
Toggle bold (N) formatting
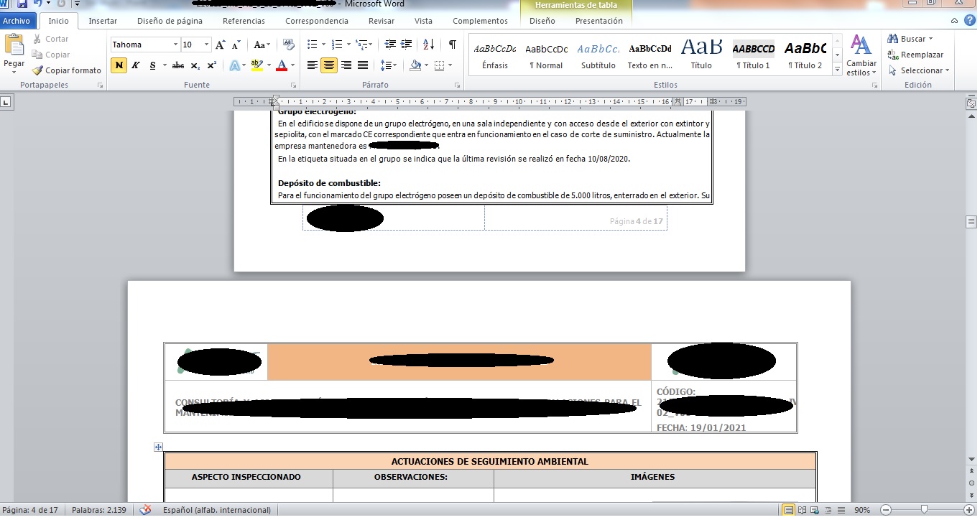119,65
